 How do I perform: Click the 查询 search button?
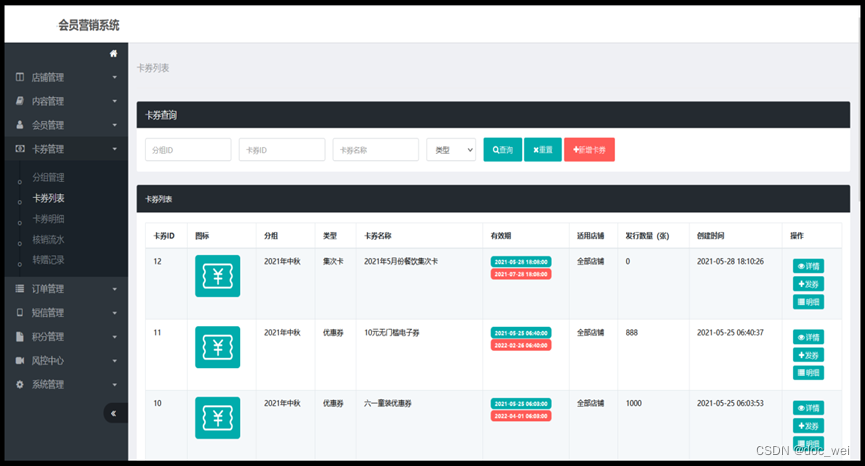point(503,149)
